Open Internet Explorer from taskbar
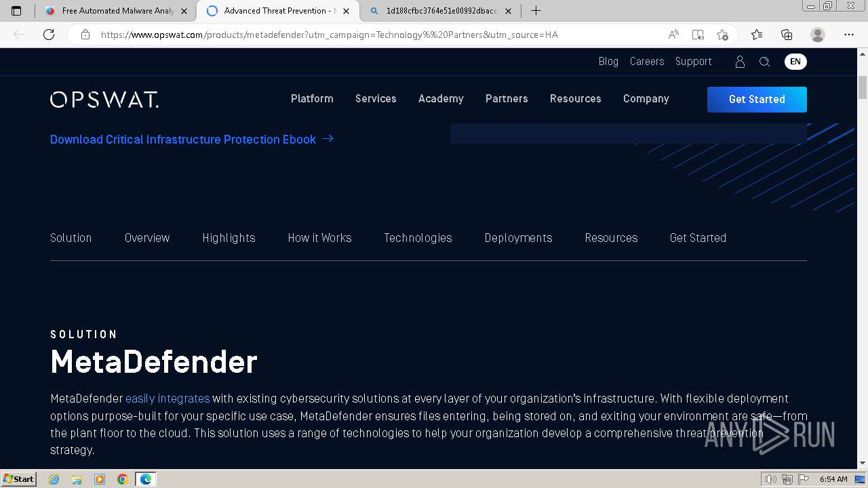The image size is (868, 488). pos(54,479)
